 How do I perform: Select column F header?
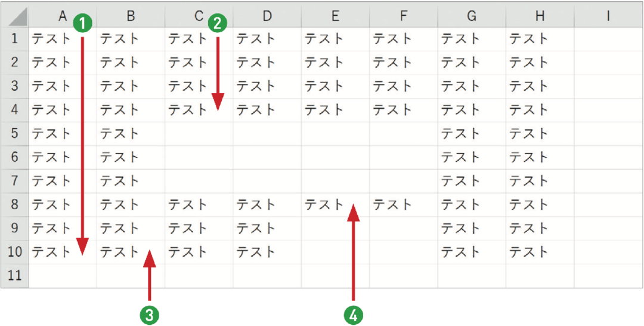point(403,16)
